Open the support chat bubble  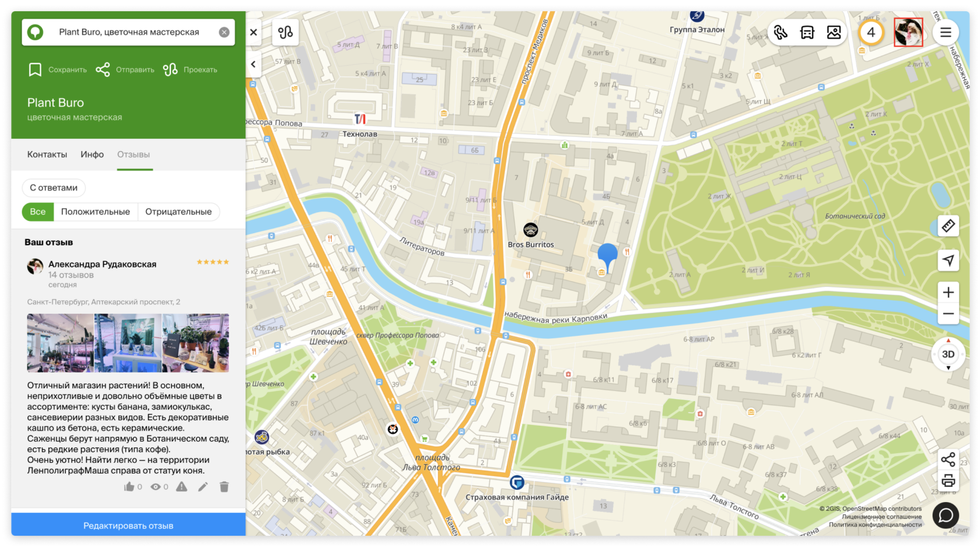pyautogui.click(x=946, y=516)
